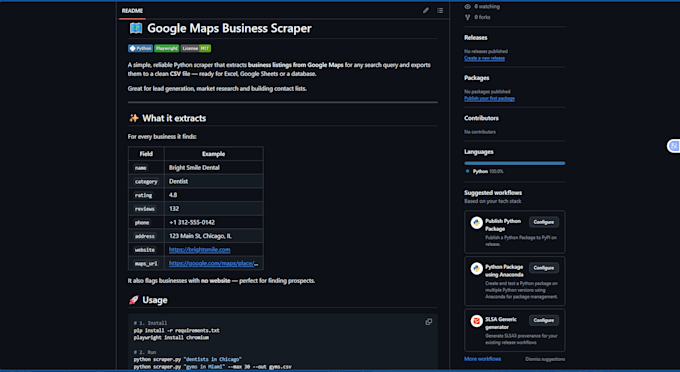Click the Python badge

(x=141, y=49)
